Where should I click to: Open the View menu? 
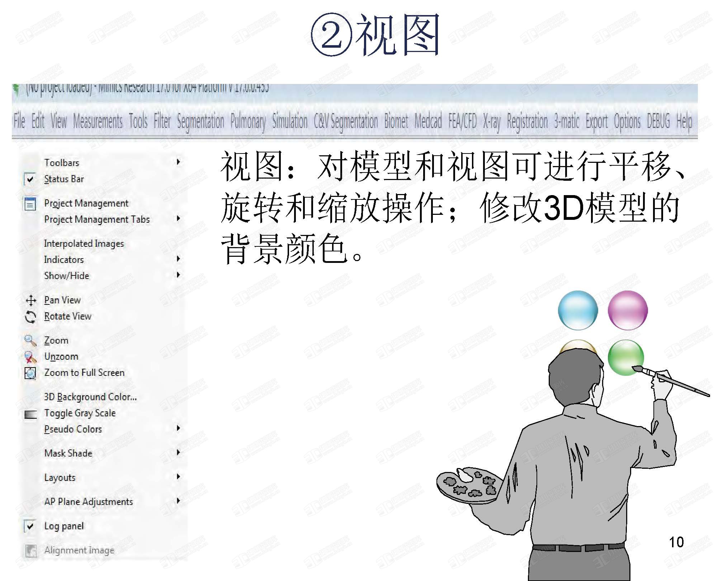click(58, 121)
